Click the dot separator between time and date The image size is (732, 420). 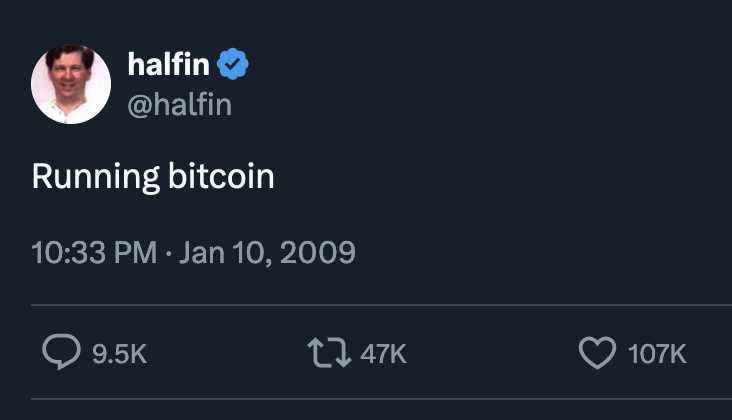(170, 253)
